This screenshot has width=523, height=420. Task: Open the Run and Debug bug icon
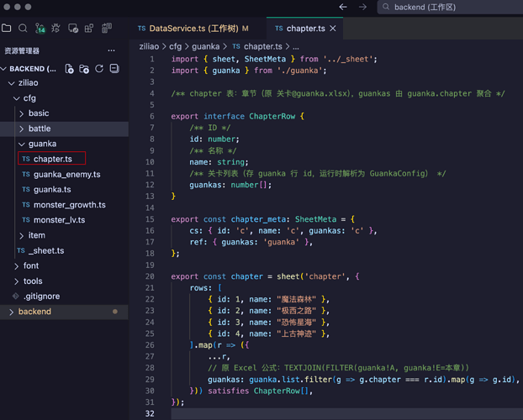pos(55,29)
